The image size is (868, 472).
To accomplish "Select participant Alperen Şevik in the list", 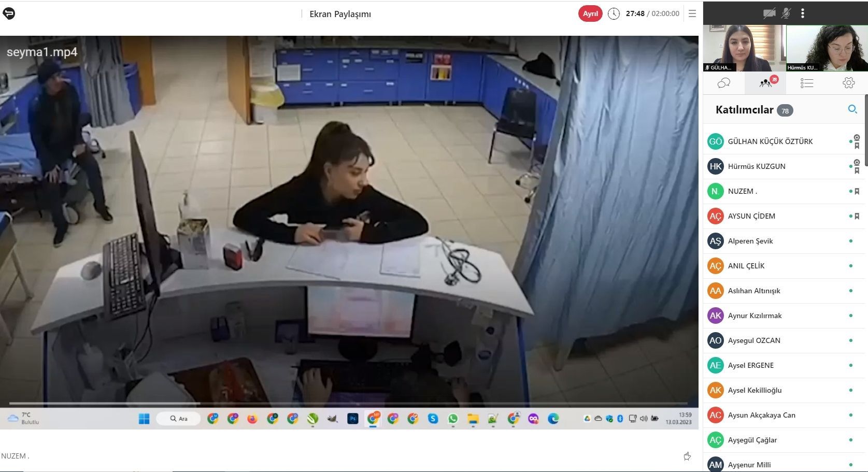I will tap(750, 241).
